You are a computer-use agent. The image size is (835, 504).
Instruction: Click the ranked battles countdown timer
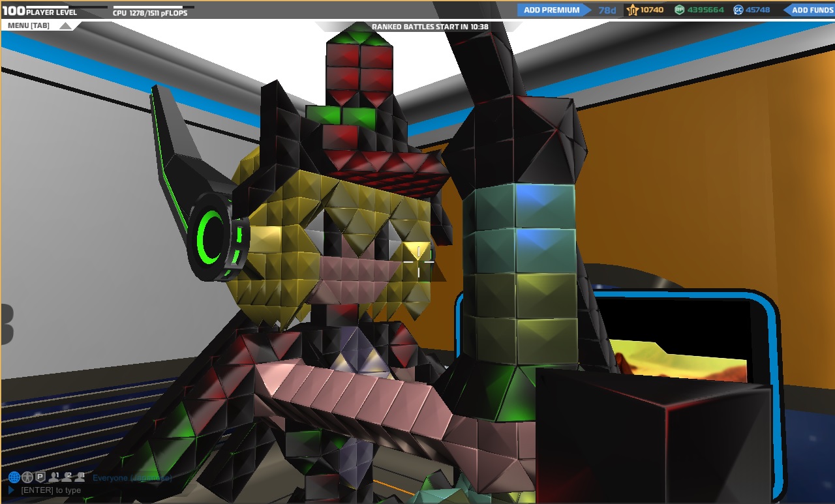click(430, 27)
